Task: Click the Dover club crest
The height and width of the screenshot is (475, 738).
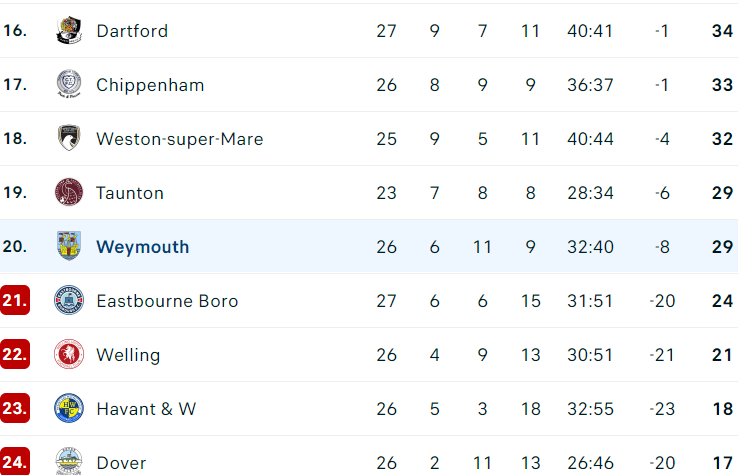Action: coord(68,461)
